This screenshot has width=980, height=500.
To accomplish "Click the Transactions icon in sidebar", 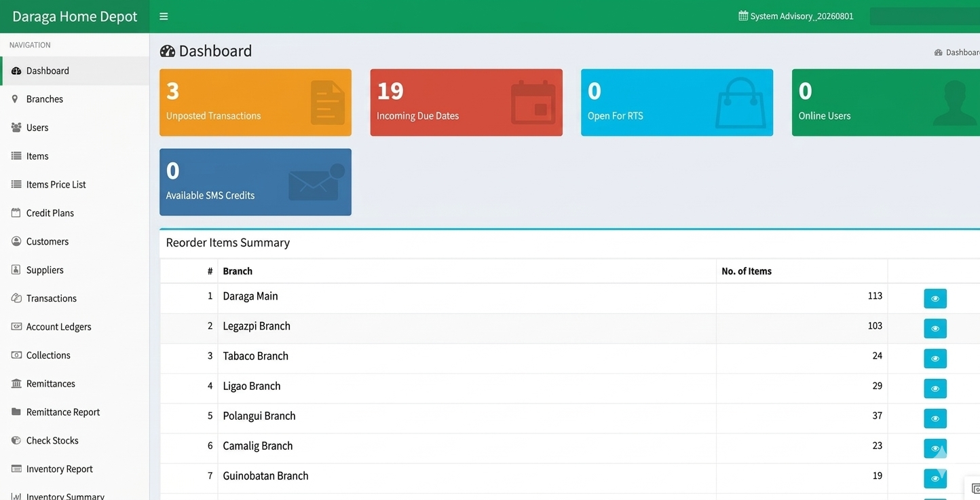I will click(x=16, y=298).
